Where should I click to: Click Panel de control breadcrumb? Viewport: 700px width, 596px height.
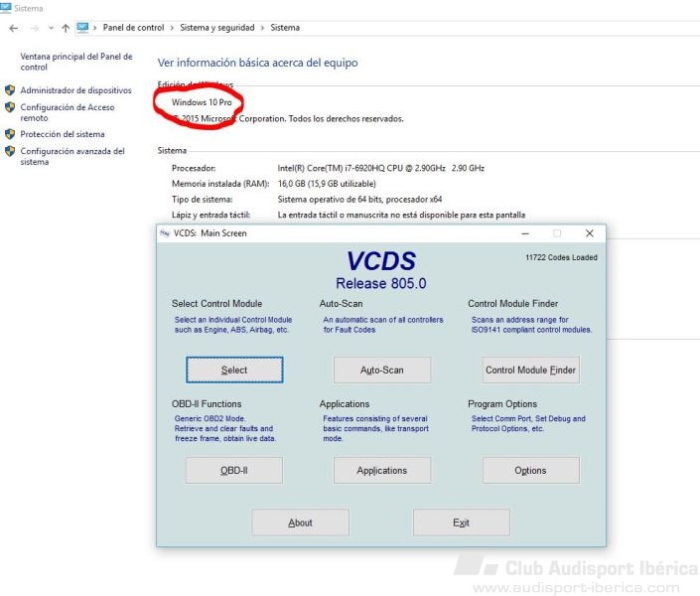133,28
